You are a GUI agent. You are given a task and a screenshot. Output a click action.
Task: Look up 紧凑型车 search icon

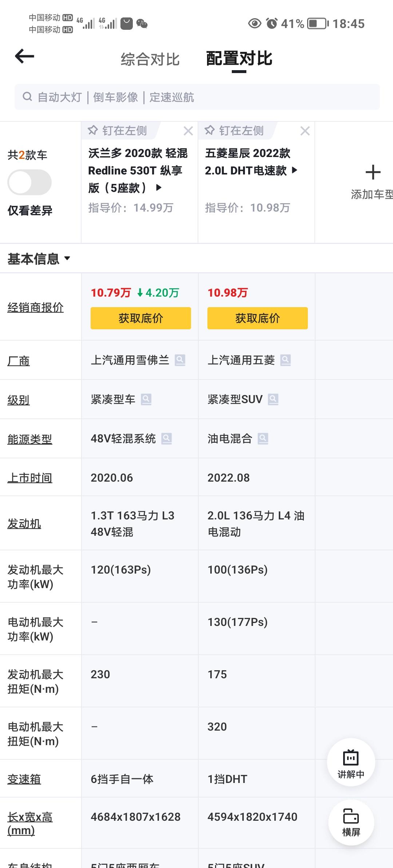tap(146, 399)
